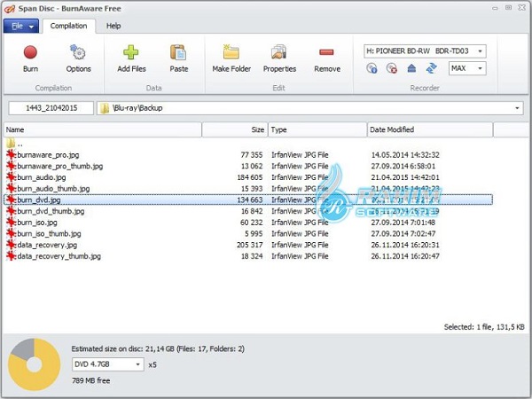Sort files by Date Modified column
Screen dimensions: 532x399
click(x=430, y=129)
